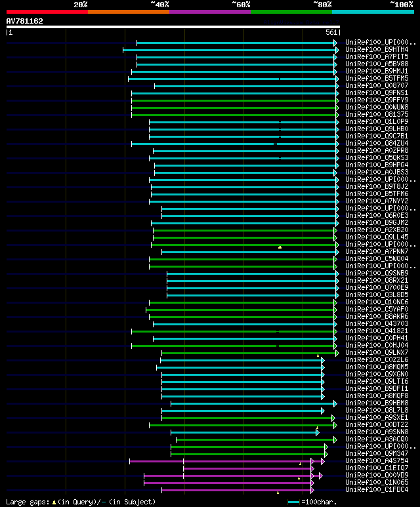420x507 pixels.
Task: Open hit UniRef100_Q9LNX7
Action: click(x=377, y=352)
